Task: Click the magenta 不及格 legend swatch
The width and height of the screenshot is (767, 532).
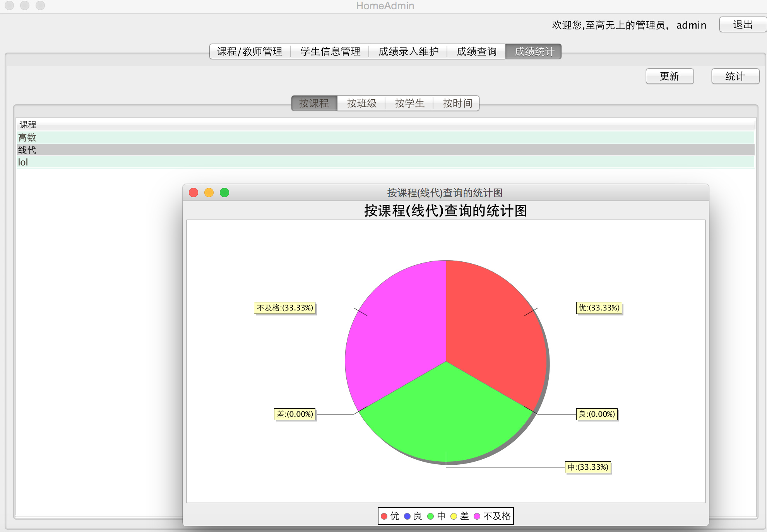Action: coord(477,516)
